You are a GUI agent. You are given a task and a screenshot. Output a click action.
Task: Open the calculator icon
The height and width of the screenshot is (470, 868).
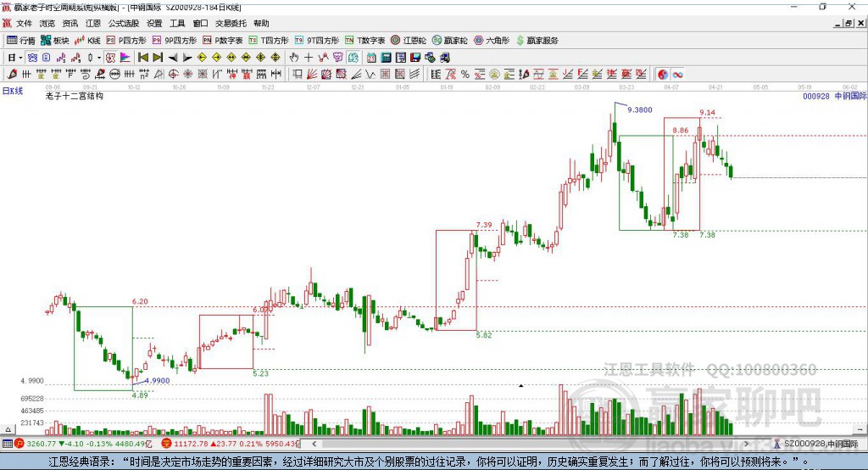pyautogui.click(x=386, y=58)
